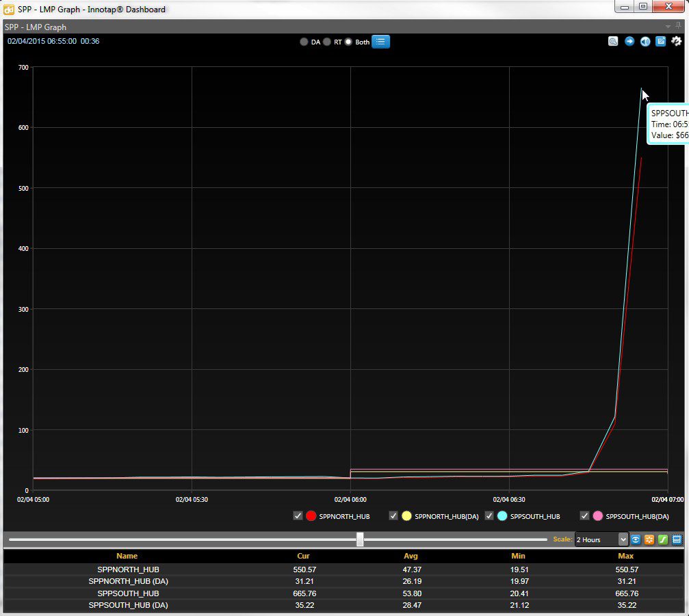
Task: Sort the table by the Name column header
Action: [x=127, y=556]
